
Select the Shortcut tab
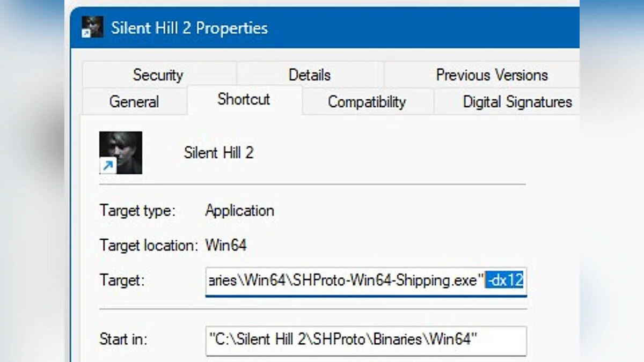(x=244, y=99)
